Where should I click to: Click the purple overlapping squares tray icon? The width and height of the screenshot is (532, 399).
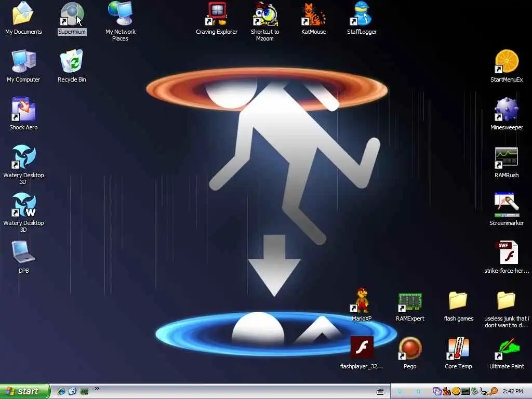pos(437,391)
